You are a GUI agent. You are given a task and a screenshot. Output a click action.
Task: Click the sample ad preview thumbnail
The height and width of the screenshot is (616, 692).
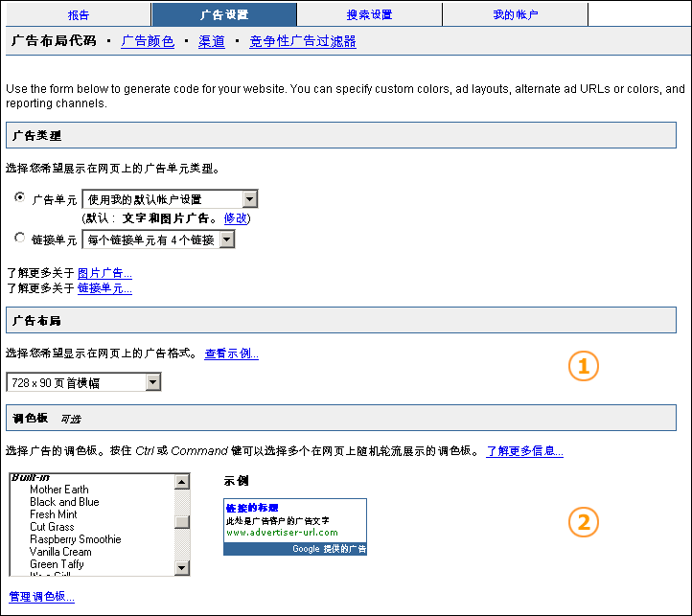295,526
